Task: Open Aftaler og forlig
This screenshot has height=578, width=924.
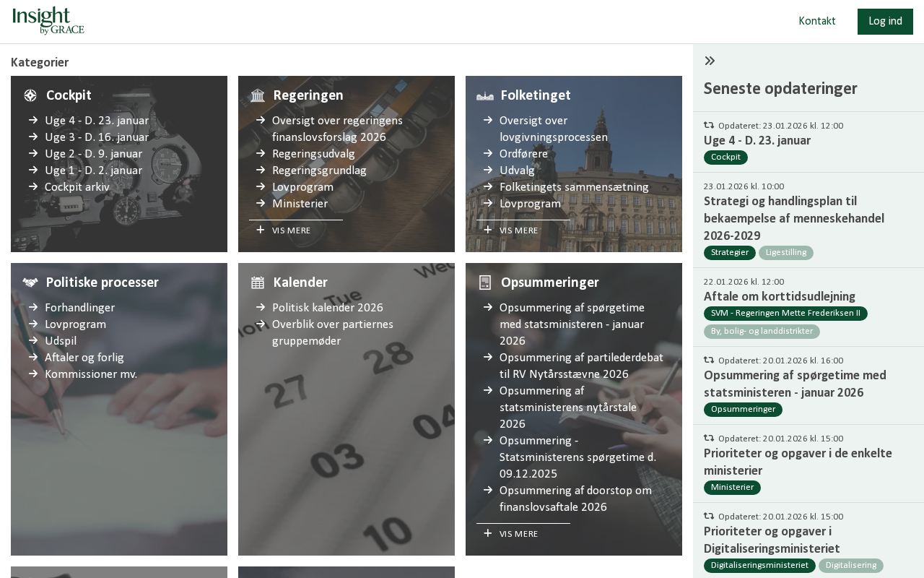Action: [x=84, y=358]
